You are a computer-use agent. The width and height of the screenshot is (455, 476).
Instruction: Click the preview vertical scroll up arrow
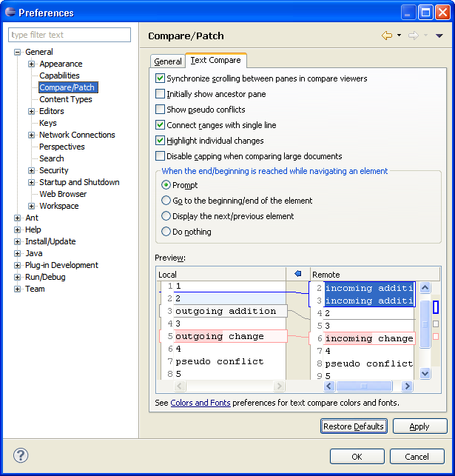[425, 287]
